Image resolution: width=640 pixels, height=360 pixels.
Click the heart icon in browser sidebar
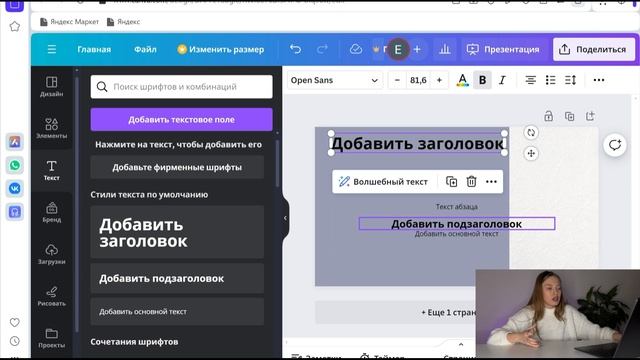pyautogui.click(x=15, y=322)
